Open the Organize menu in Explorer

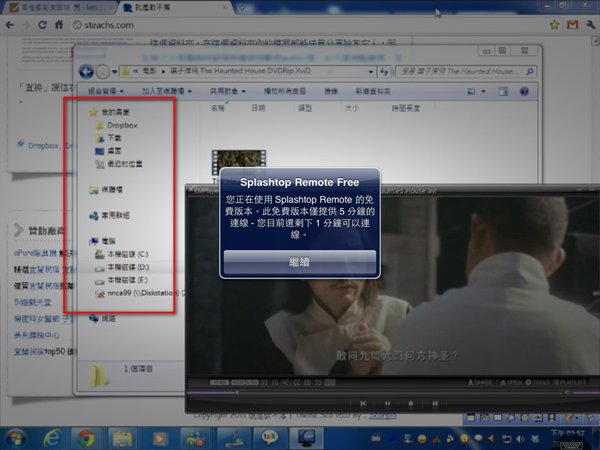point(106,91)
